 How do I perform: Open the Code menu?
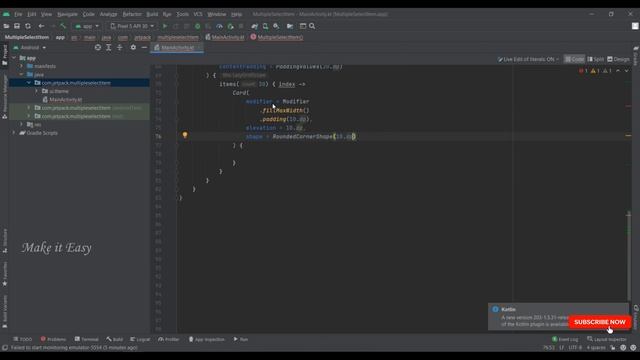[x=89, y=14]
